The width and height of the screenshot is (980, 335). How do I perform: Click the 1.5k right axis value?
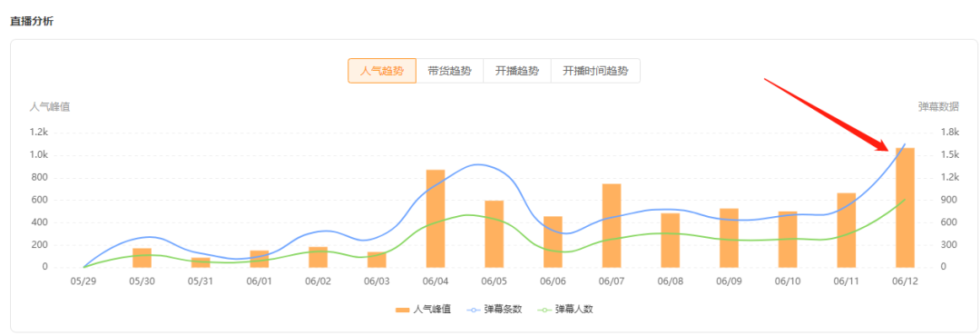coord(950,155)
